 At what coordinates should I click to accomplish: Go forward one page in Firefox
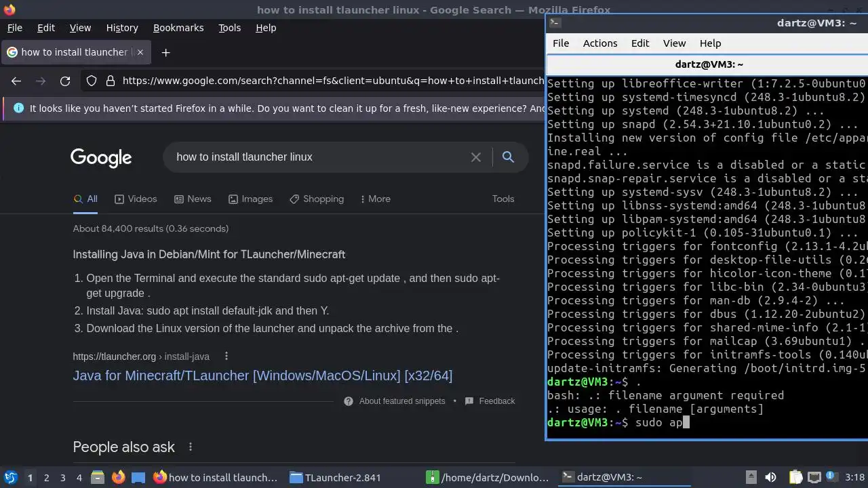click(41, 81)
